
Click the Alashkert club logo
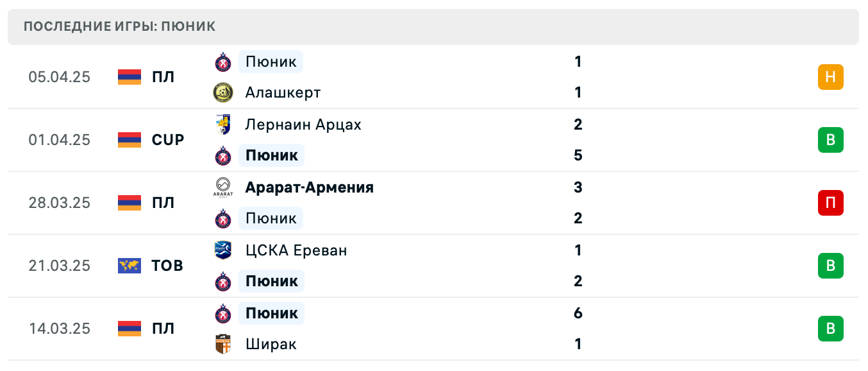(x=223, y=92)
